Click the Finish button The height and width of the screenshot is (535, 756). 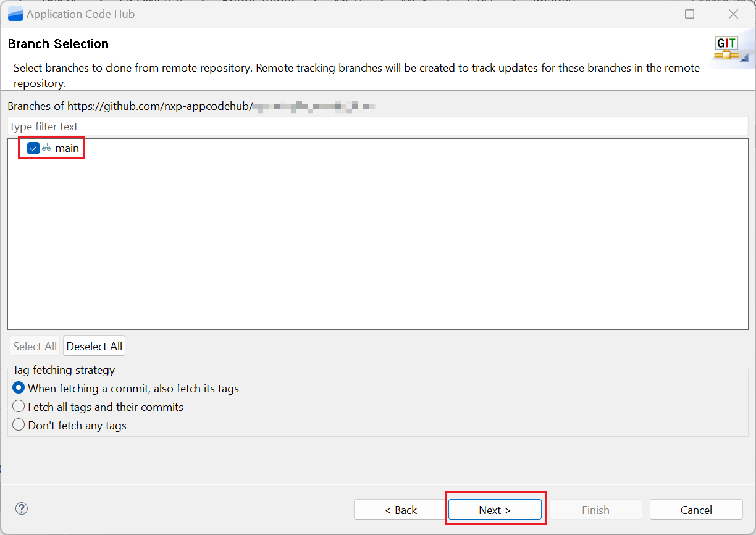pyautogui.click(x=595, y=510)
